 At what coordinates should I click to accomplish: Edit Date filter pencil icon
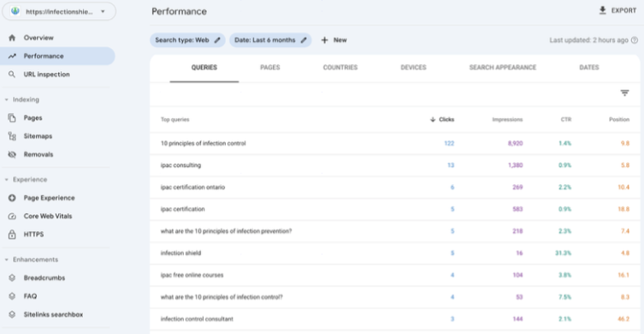[304, 40]
